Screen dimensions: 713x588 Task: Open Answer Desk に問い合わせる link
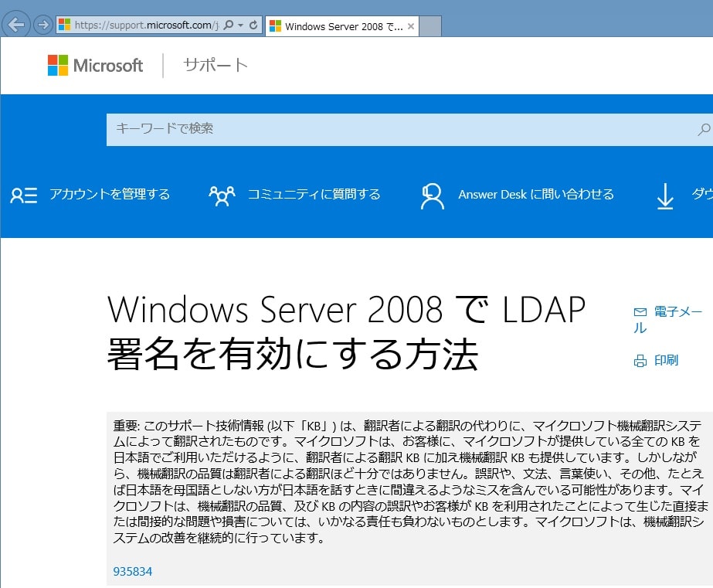point(535,195)
